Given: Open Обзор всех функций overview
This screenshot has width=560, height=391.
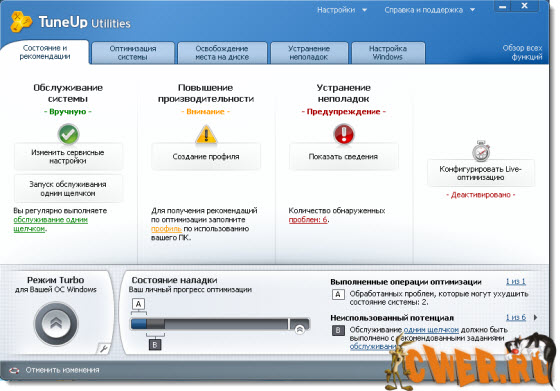Looking at the screenshot, I should pyautogui.click(x=522, y=52).
